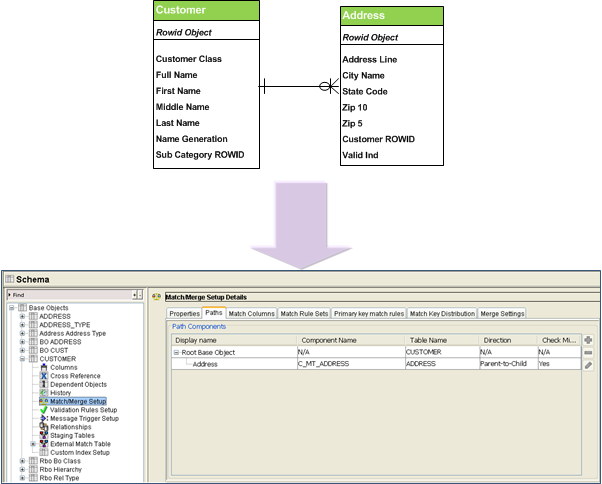Viewport: 602px width, 484px height.
Task: Select the BO CUST tree label
Action: 54,350
